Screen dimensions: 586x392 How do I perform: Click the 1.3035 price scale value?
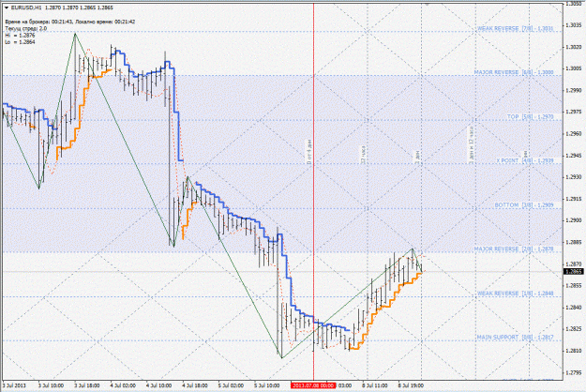[573, 25]
